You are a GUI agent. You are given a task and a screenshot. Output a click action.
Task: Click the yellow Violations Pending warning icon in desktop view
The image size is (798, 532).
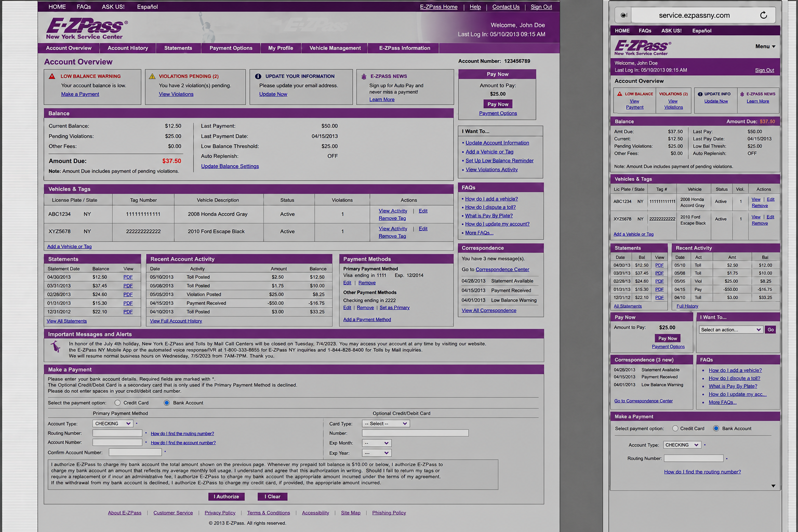coord(152,76)
